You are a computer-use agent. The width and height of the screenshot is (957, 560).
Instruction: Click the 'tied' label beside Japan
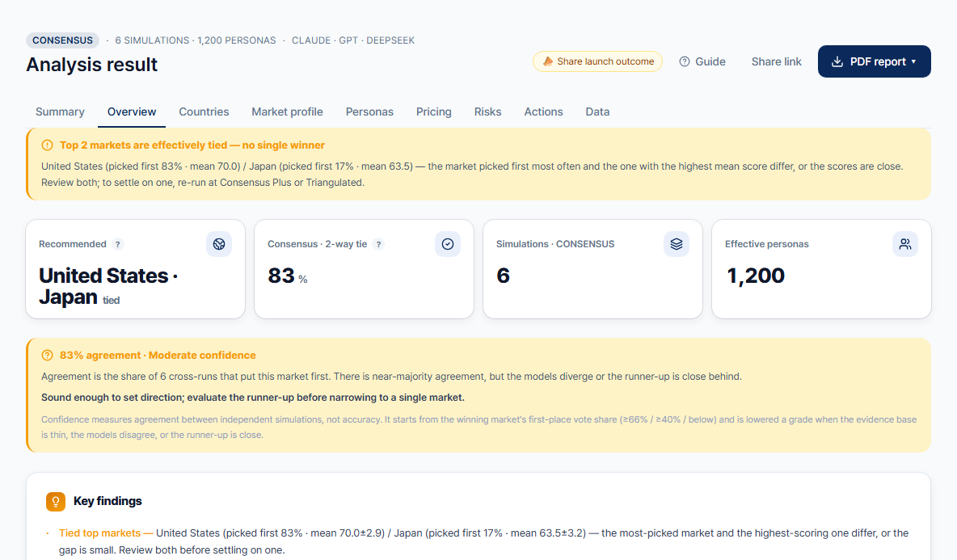(x=111, y=300)
